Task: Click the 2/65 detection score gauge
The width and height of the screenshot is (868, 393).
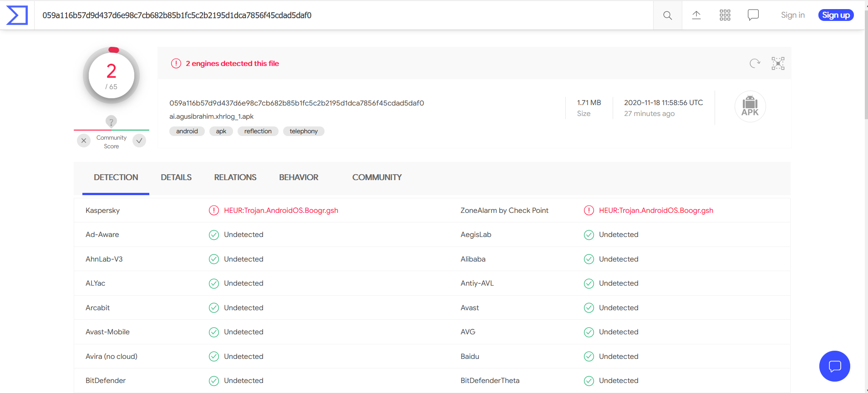Action: click(112, 76)
